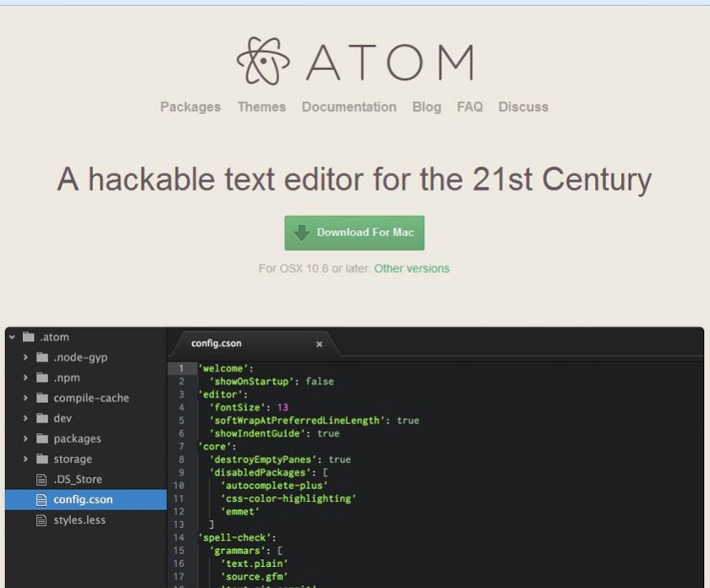The height and width of the screenshot is (588, 710).
Task: Click the 'css-color-highlighting' string
Action: 289,499
